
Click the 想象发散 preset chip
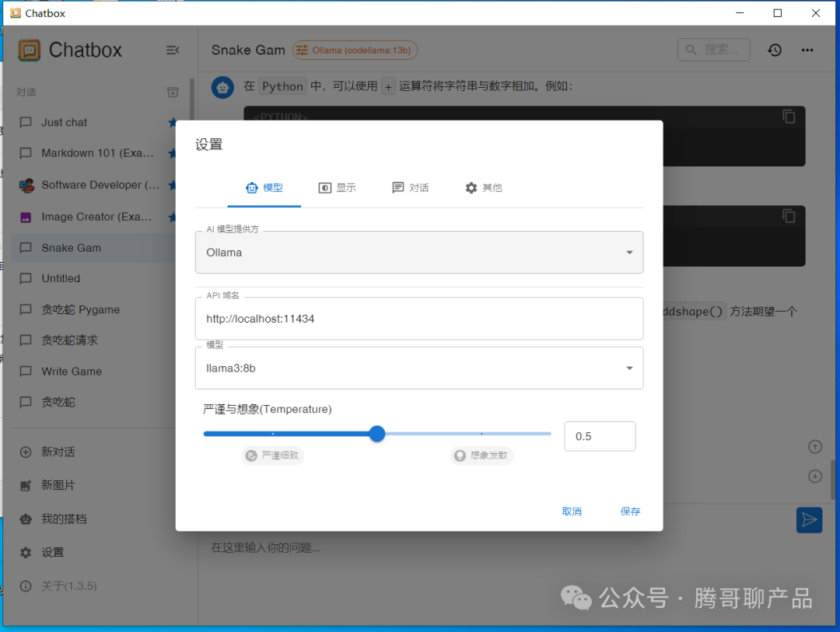[481, 456]
